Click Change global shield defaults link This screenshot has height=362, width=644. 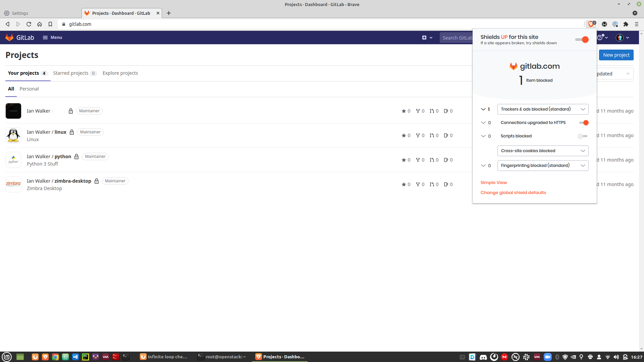[513, 193]
